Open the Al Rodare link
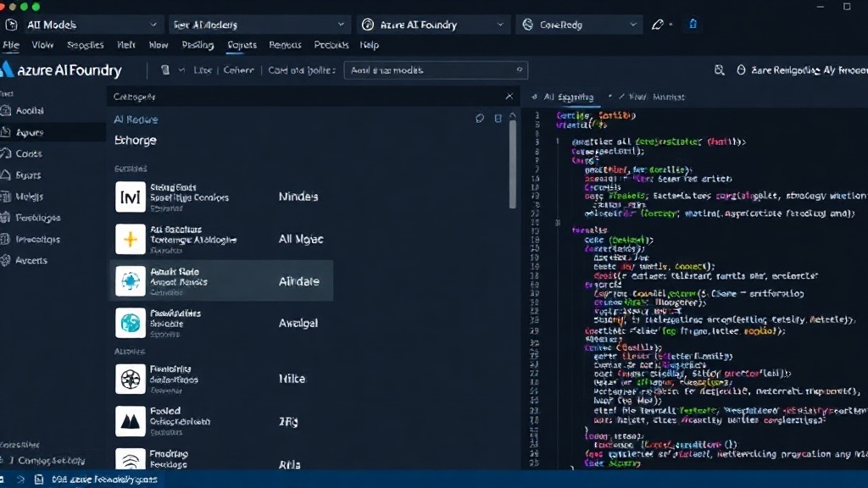Image resolution: width=868 pixels, height=488 pixels. pos(136,119)
